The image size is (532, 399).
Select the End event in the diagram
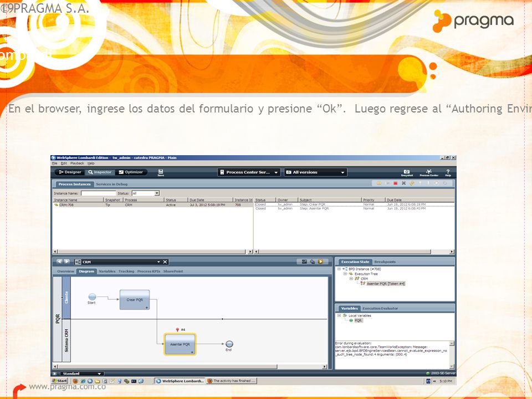coord(229,344)
